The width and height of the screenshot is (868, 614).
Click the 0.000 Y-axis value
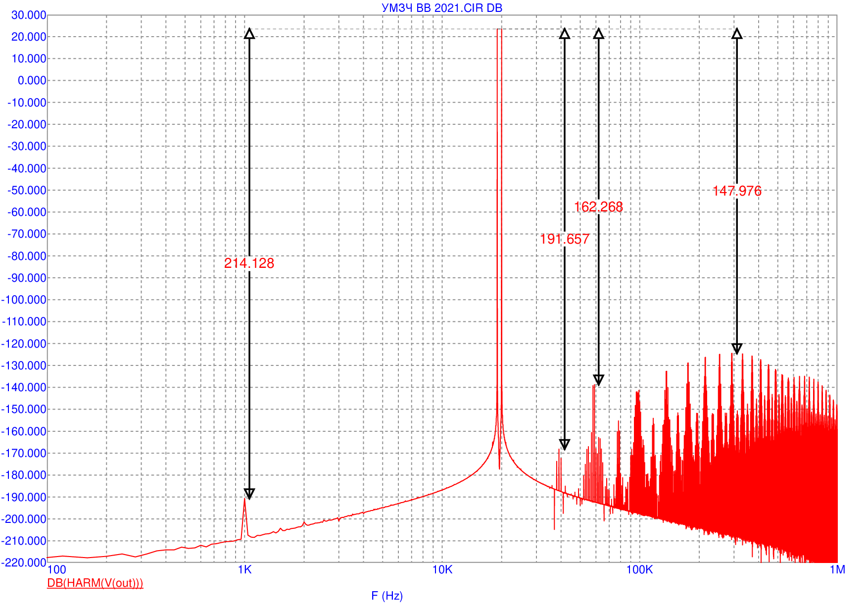pyautogui.click(x=32, y=80)
